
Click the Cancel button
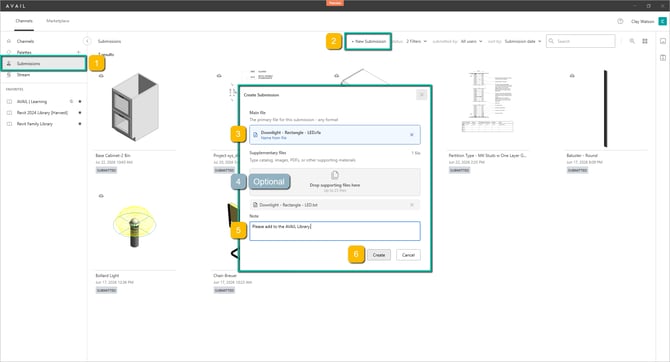408,255
